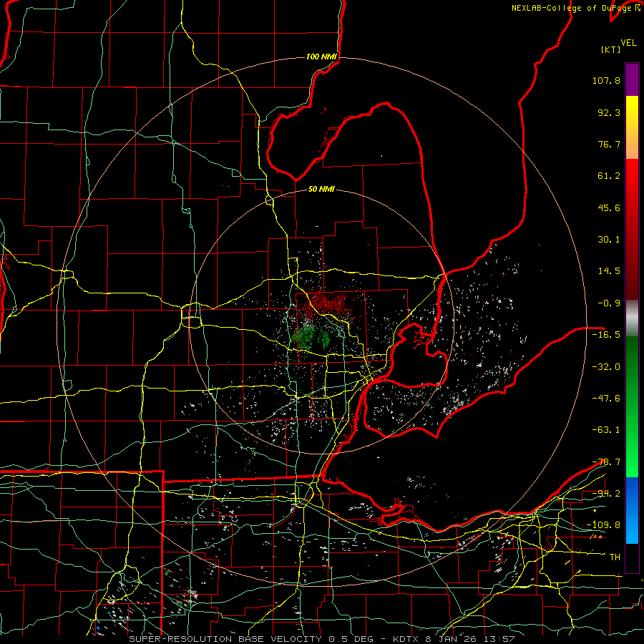Click the 50 NMI range ring label

321,190
